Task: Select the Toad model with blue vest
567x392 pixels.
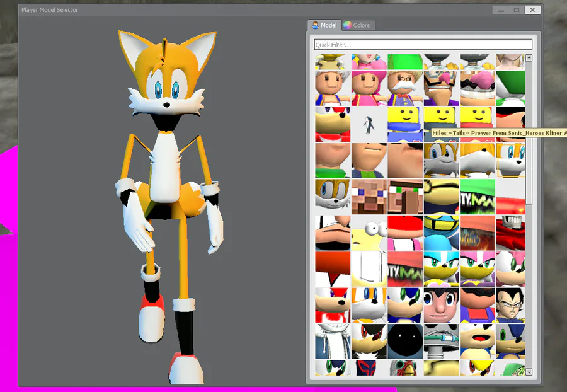Action: pos(333,88)
